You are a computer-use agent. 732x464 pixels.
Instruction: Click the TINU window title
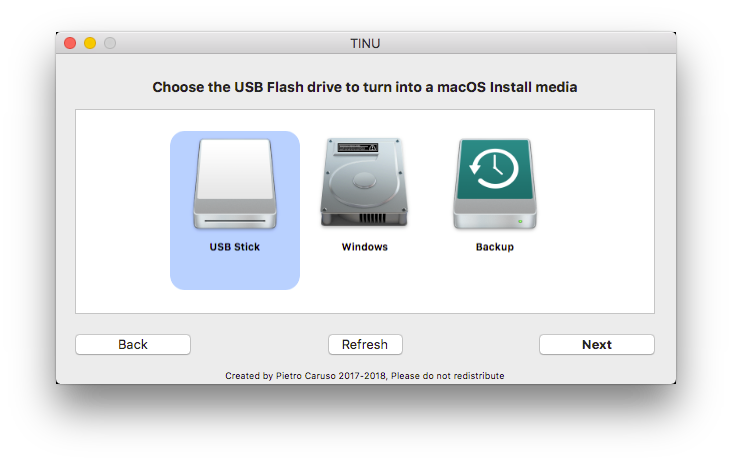click(x=366, y=43)
